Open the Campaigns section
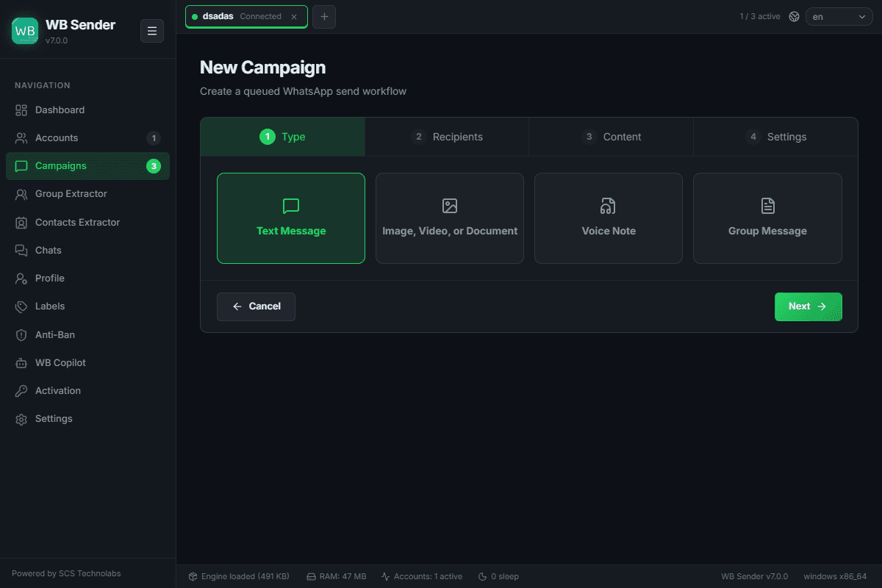This screenshot has width=882, height=588. pos(87,166)
